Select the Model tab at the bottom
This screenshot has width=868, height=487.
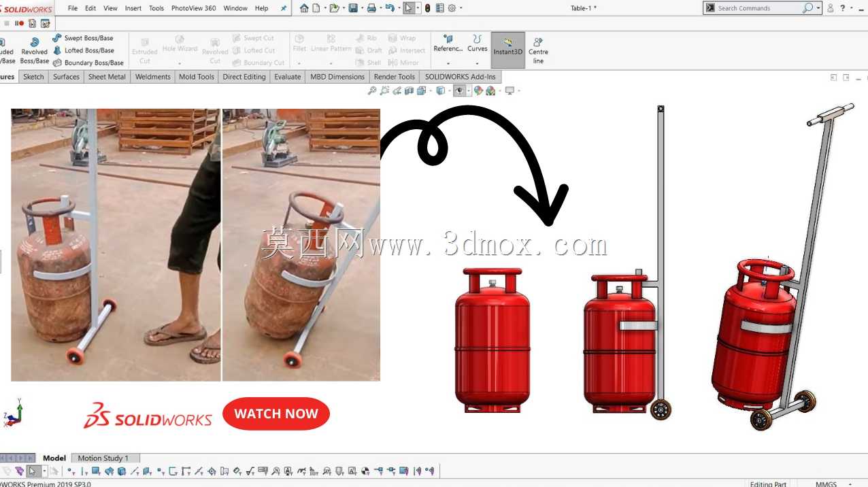pos(54,458)
